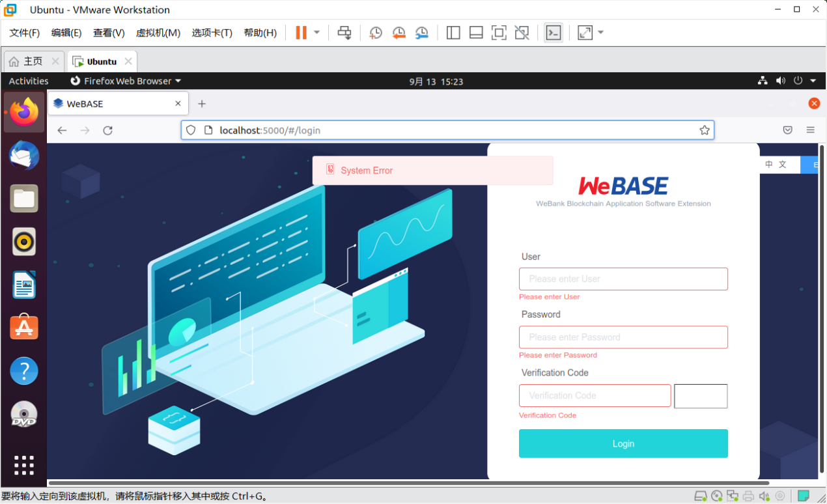Image resolution: width=827 pixels, height=504 pixels.
Task: Bookmark the WeBASE page with the star icon
Action: pyautogui.click(x=705, y=130)
